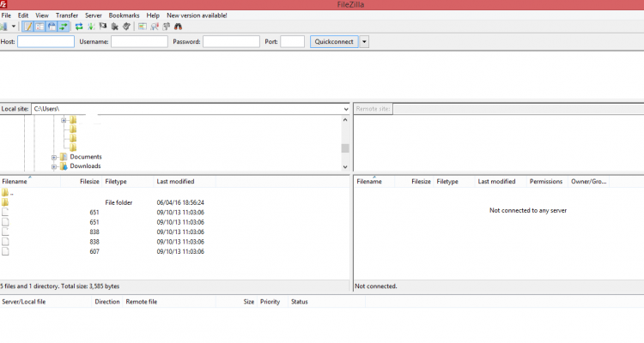
Task: Toggle synchronized browsing icon
Action: pos(167,27)
